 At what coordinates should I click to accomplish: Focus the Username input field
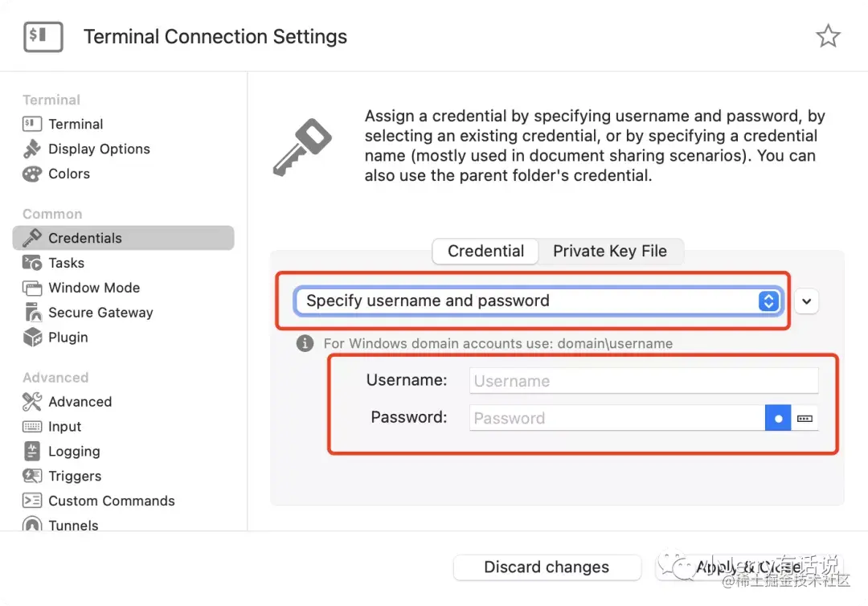click(643, 381)
